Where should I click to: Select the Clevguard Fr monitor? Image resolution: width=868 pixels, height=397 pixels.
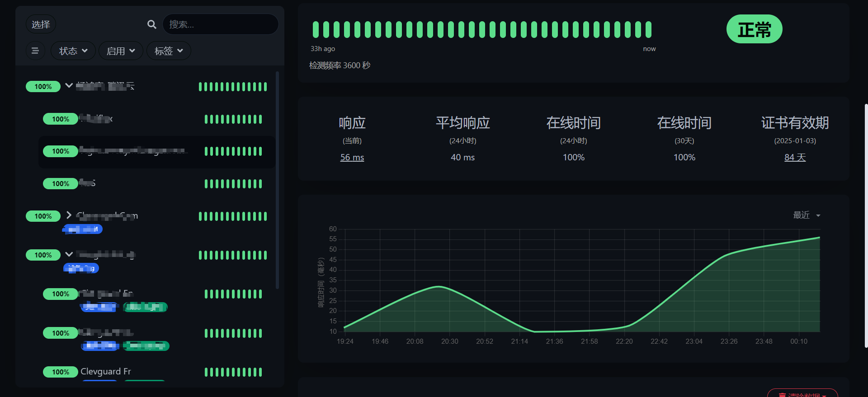pyautogui.click(x=106, y=371)
